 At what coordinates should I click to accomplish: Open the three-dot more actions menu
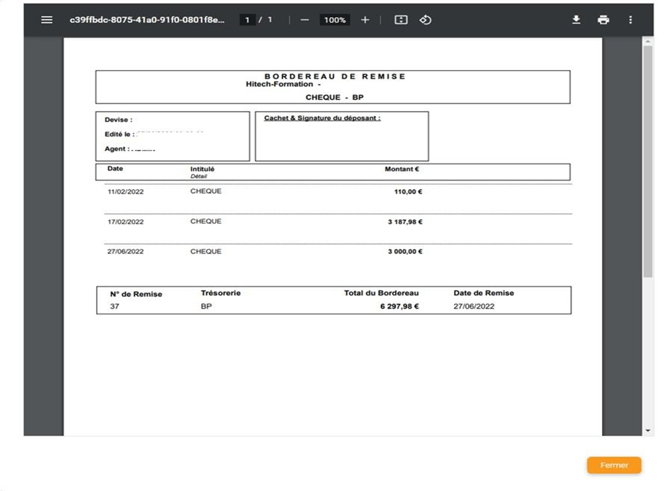point(630,20)
